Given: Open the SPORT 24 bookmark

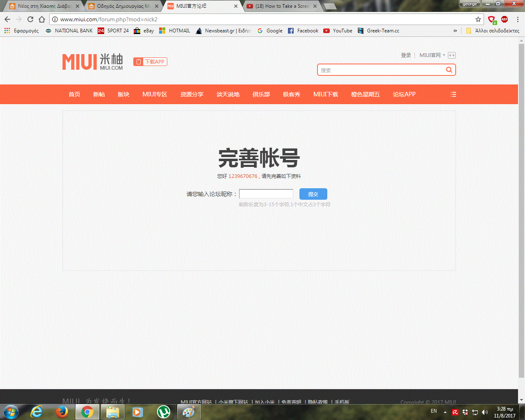Looking at the screenshot, I should (x=113, y=31).
